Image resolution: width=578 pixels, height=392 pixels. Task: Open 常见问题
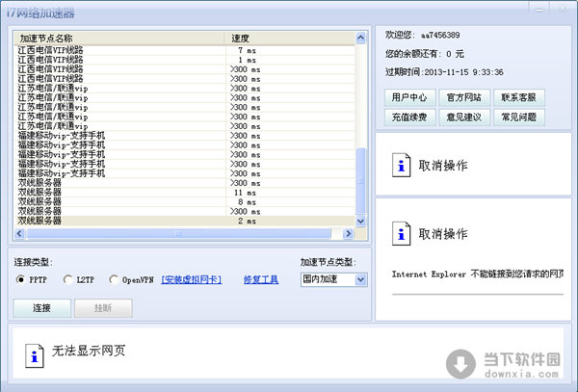[518, 118]
